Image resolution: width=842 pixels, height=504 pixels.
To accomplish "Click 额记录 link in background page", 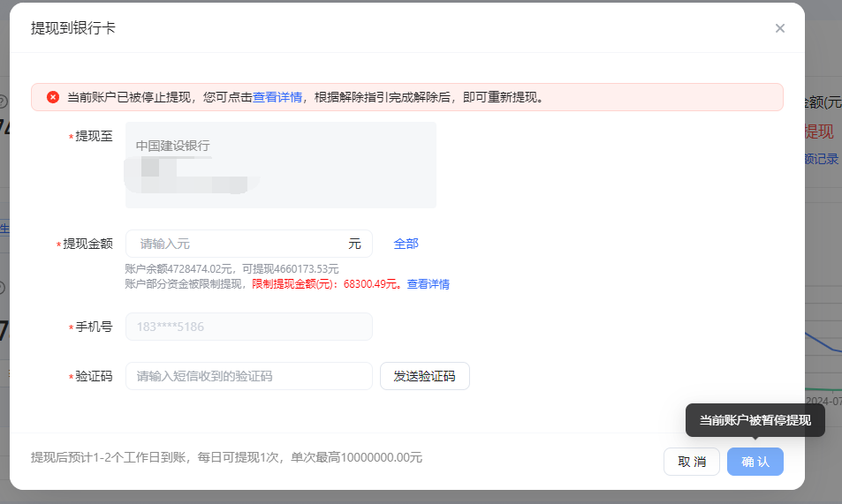I will (822, 159).
